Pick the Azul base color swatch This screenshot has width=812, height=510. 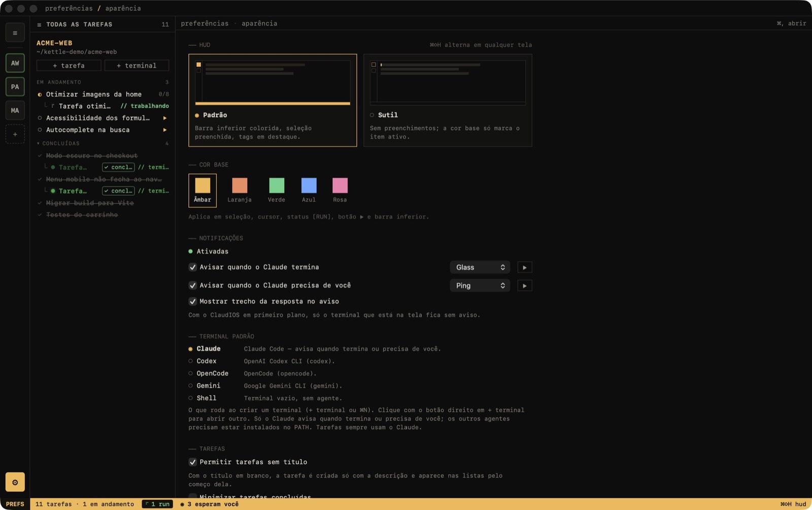pos(309,190)
